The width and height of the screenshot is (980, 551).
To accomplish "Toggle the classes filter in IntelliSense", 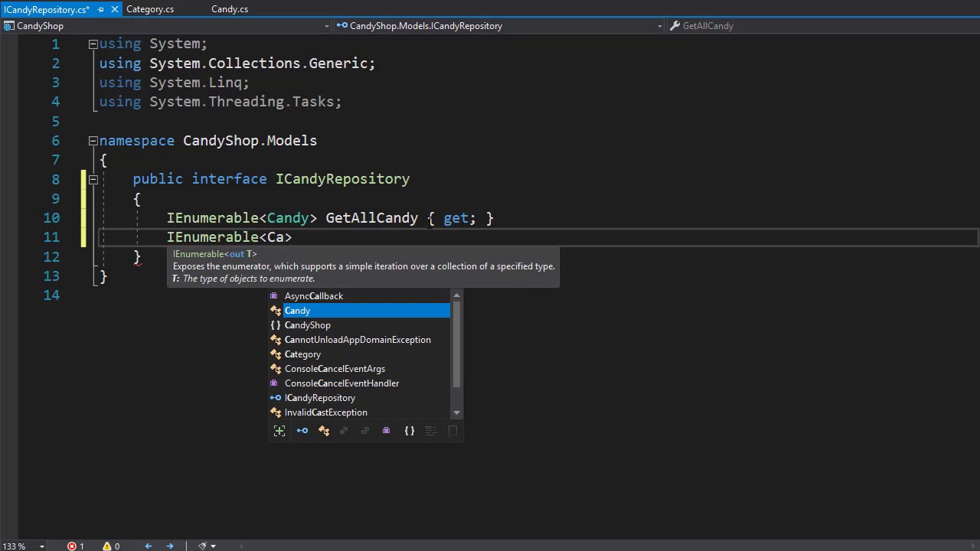I will click(x=324, y=431).
